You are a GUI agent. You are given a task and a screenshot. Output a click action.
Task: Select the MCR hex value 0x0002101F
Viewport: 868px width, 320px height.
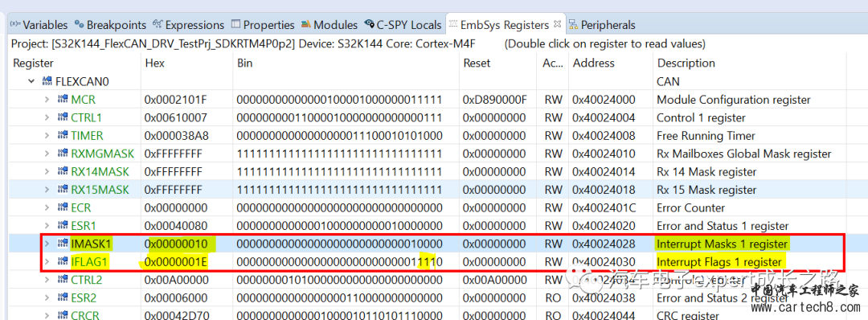(176, 100)
